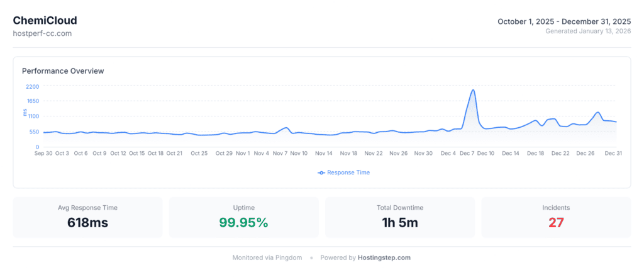
Task: Click the 2200 y-axis value
Action: coord(33,86)
